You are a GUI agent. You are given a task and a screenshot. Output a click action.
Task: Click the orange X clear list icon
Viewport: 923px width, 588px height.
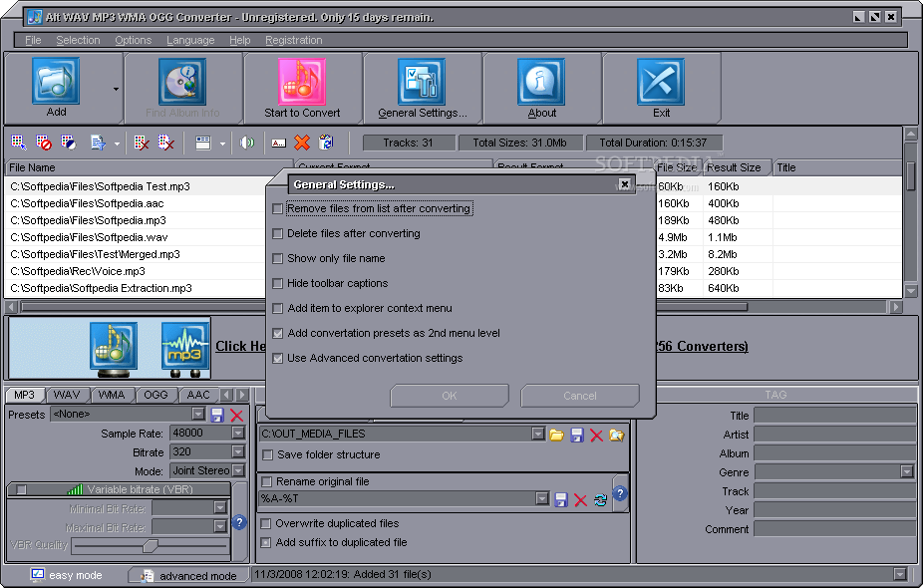(x=302, y=143)
